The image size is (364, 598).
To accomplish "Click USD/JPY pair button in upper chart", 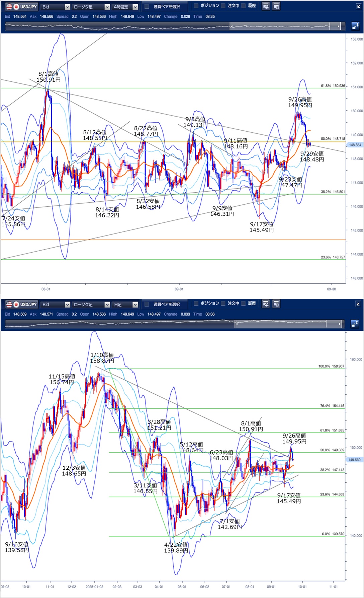I will coord(21,7).
